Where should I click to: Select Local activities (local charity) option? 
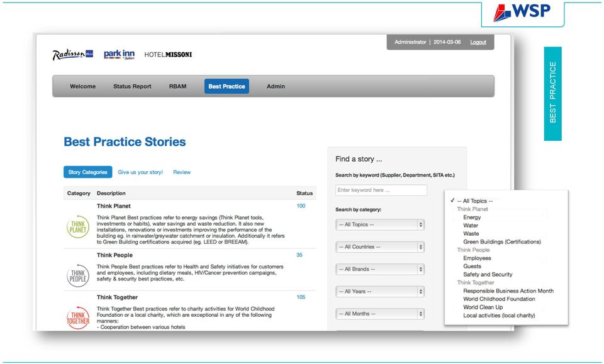click(499, 316)
